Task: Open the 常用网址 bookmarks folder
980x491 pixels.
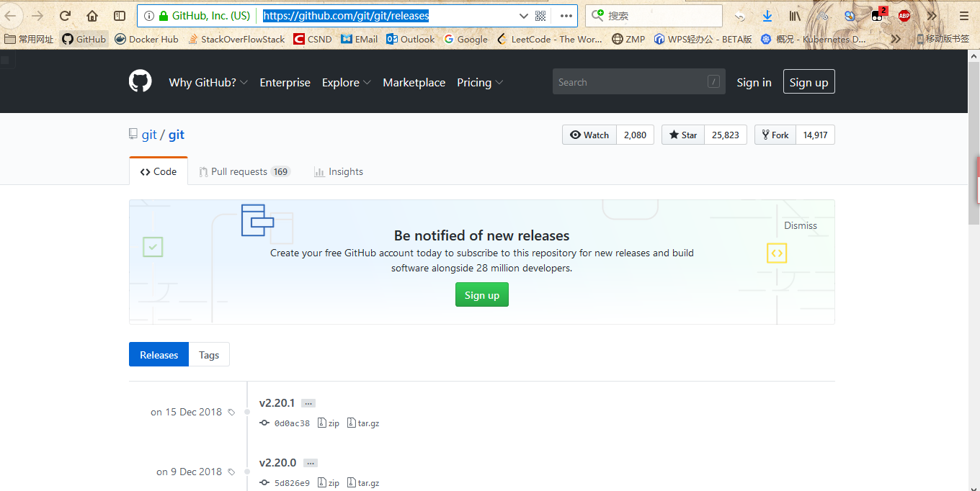Action: pyautogui.click(x=29, y=39)
